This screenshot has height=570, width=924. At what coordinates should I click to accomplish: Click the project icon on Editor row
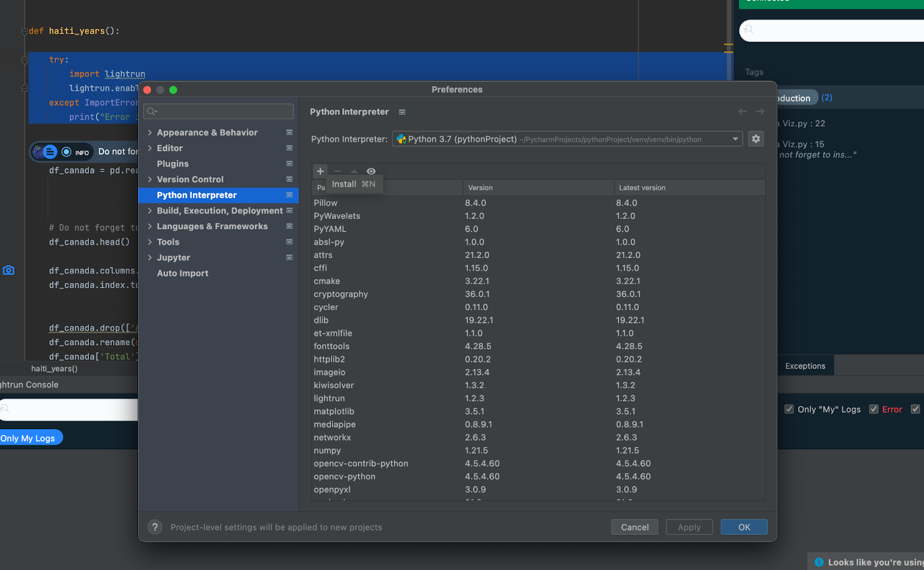click(289, 148)
